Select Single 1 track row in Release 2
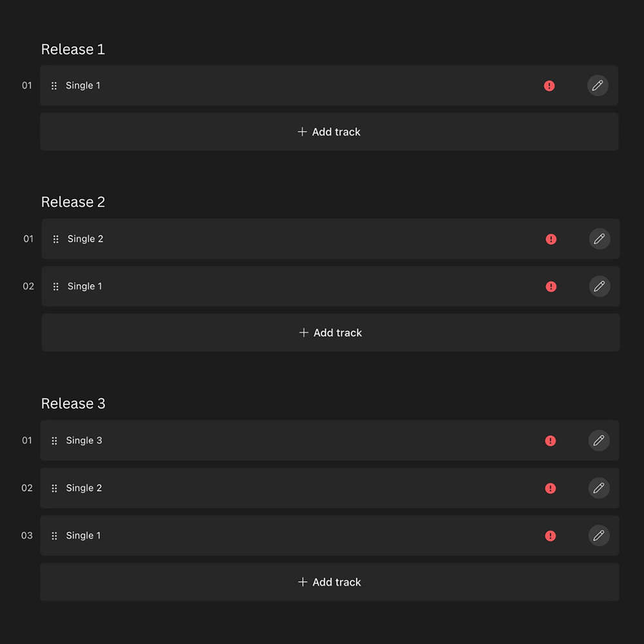 (x=290, y=287)
